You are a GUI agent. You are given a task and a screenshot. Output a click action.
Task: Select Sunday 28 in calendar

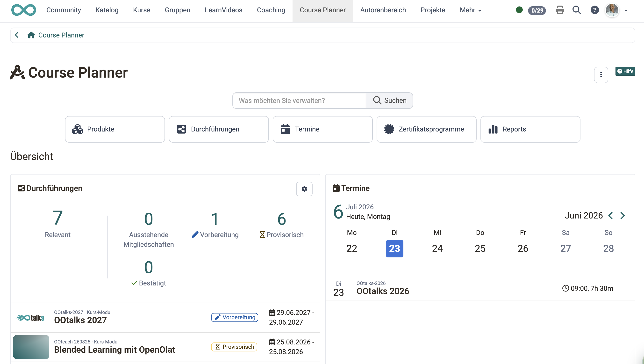[x=608, y=248]
